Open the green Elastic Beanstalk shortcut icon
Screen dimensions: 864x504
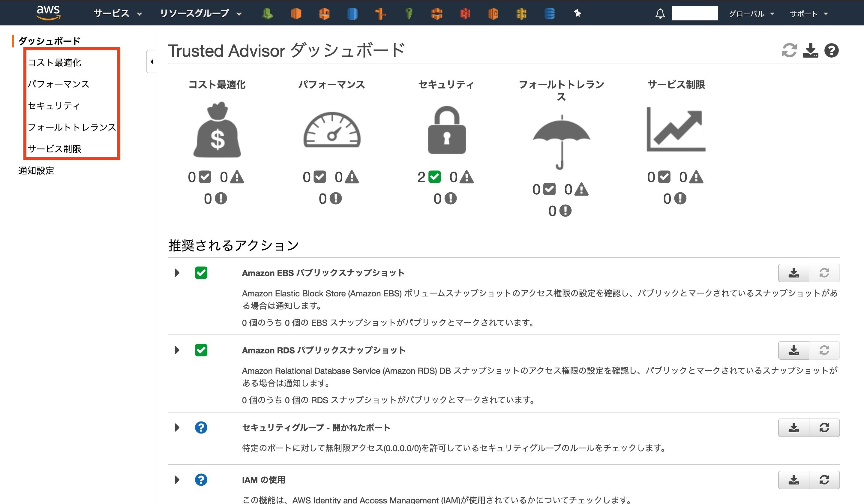(267, 14)
